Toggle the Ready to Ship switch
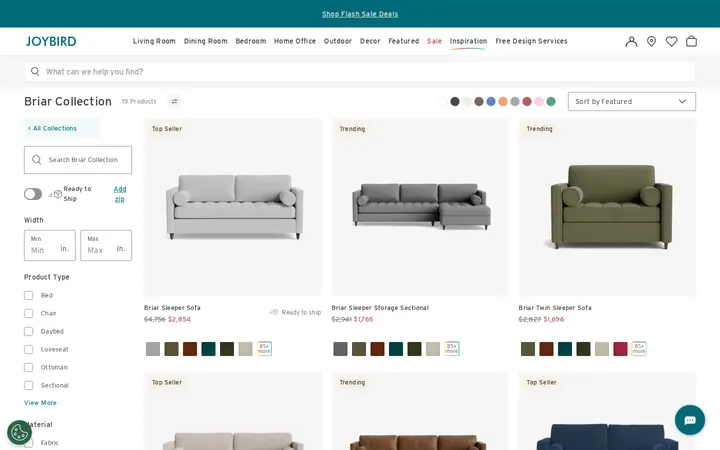This screenshot has height=450, width=720. 33,194
